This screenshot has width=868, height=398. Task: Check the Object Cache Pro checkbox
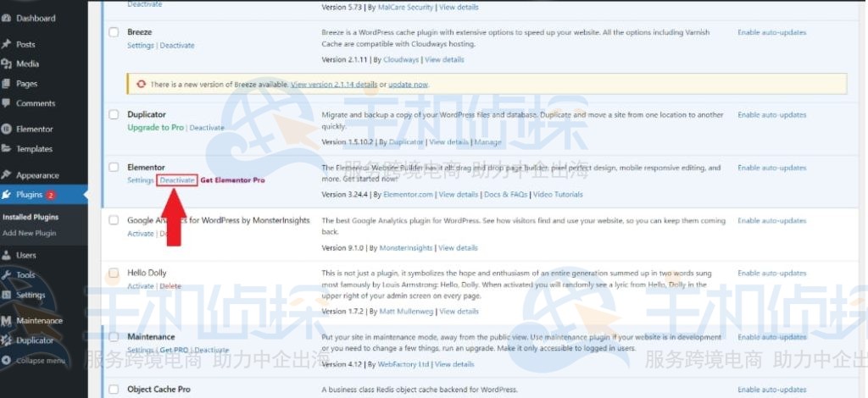[x=114, y=390]
